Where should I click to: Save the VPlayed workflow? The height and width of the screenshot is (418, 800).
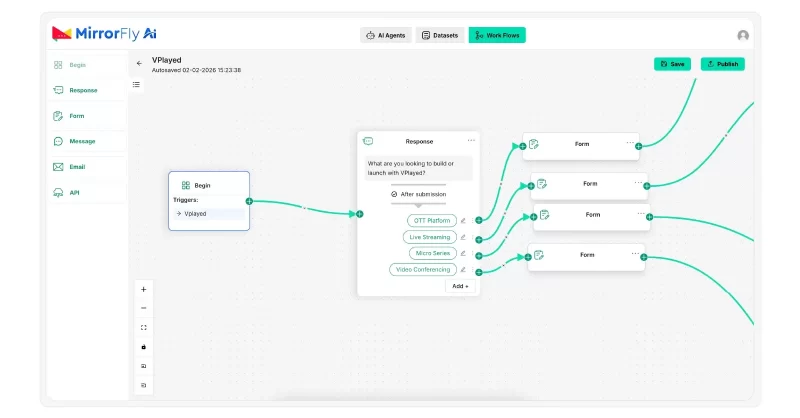click(672, 64)
